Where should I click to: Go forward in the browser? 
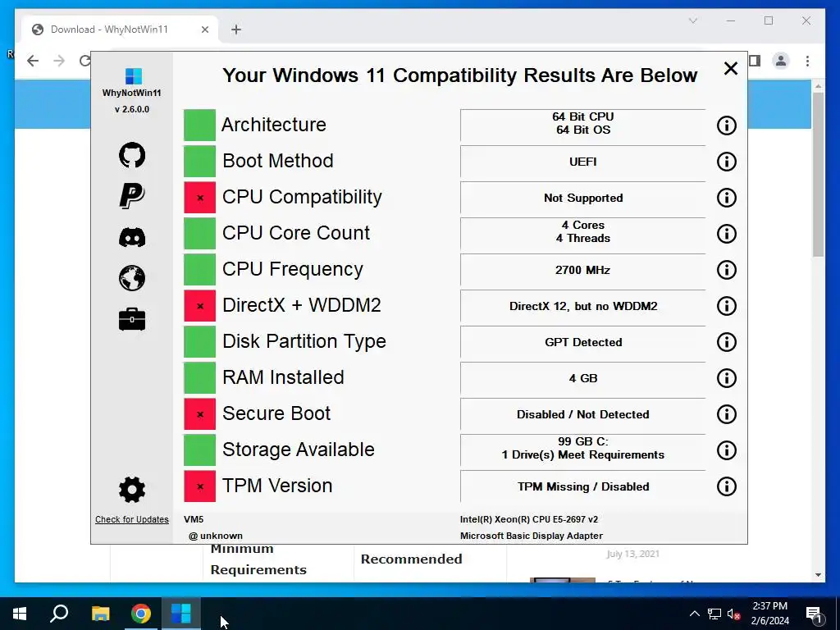tap(59, 61)
